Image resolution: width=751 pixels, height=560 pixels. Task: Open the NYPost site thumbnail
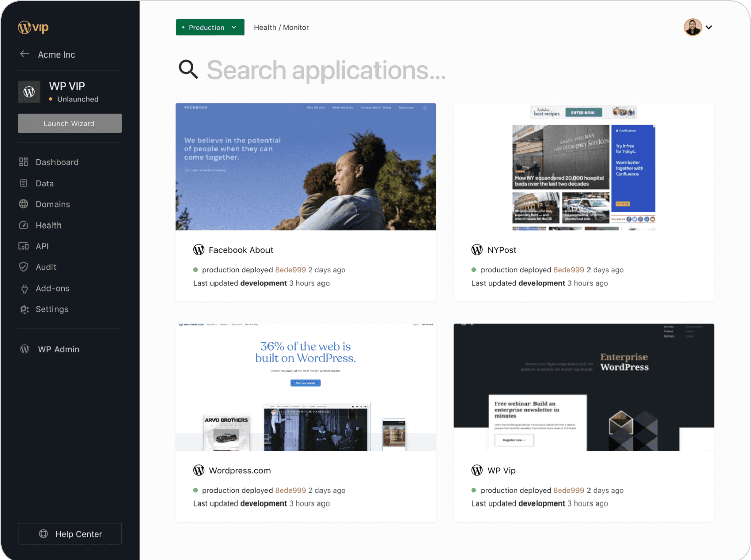coord(583,167)
